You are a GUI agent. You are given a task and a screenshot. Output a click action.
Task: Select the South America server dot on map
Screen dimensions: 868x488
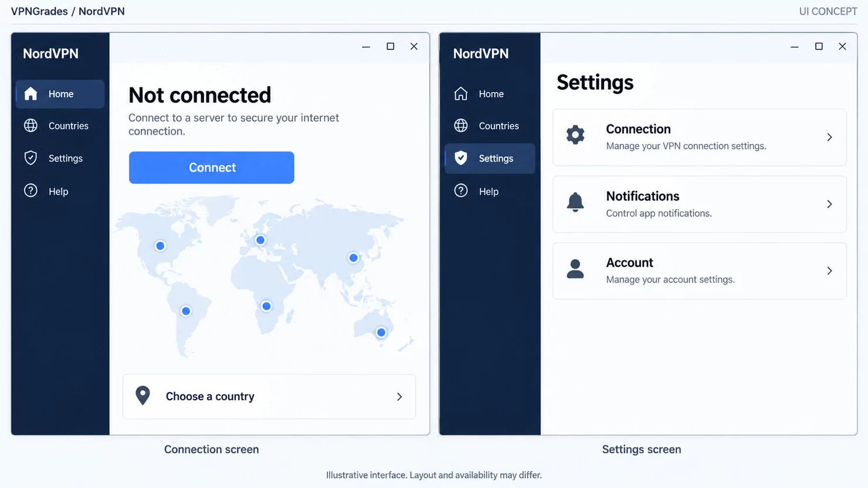[x=186, y=311]
